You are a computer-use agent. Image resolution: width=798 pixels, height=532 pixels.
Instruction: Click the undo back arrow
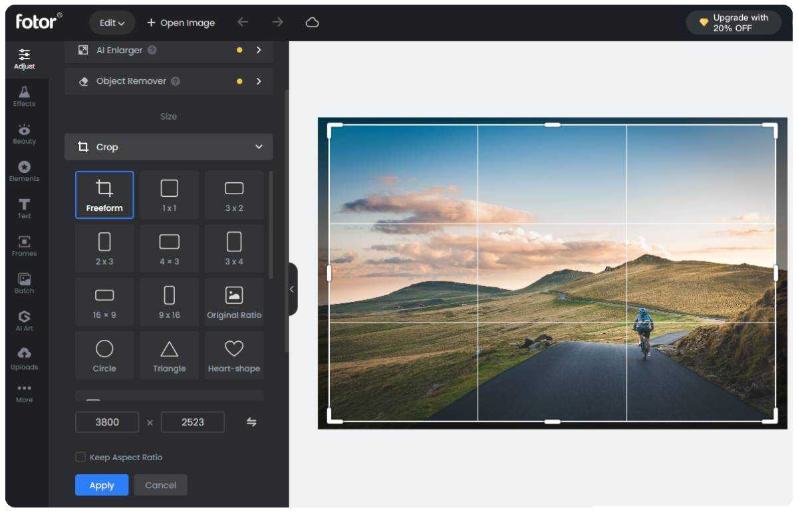[243, 23]
